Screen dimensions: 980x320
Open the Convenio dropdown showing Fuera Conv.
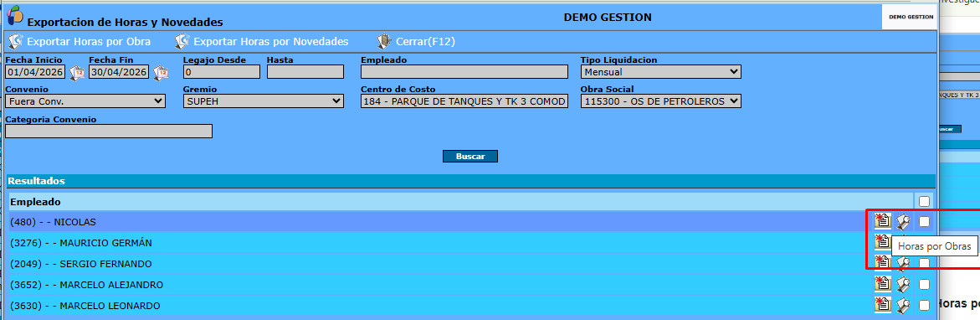click(x=85, y=101)
